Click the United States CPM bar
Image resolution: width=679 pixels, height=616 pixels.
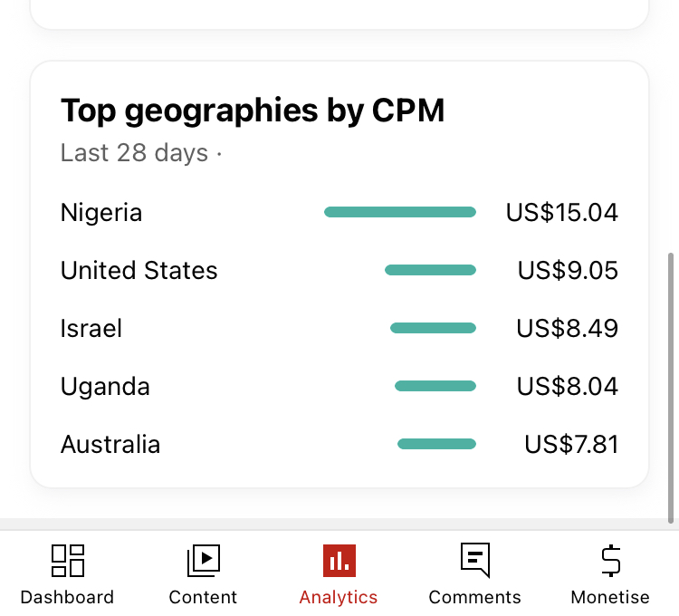click(430, 270)
